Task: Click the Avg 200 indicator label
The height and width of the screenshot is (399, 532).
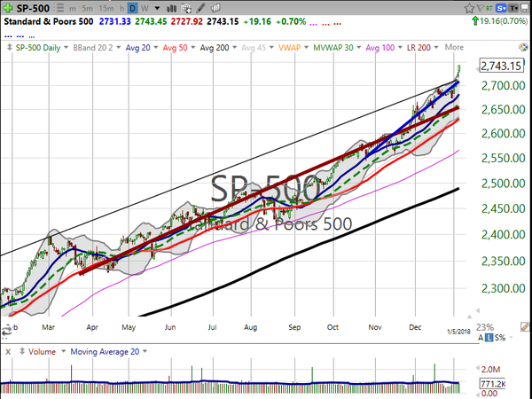Action: coord(215,48)
